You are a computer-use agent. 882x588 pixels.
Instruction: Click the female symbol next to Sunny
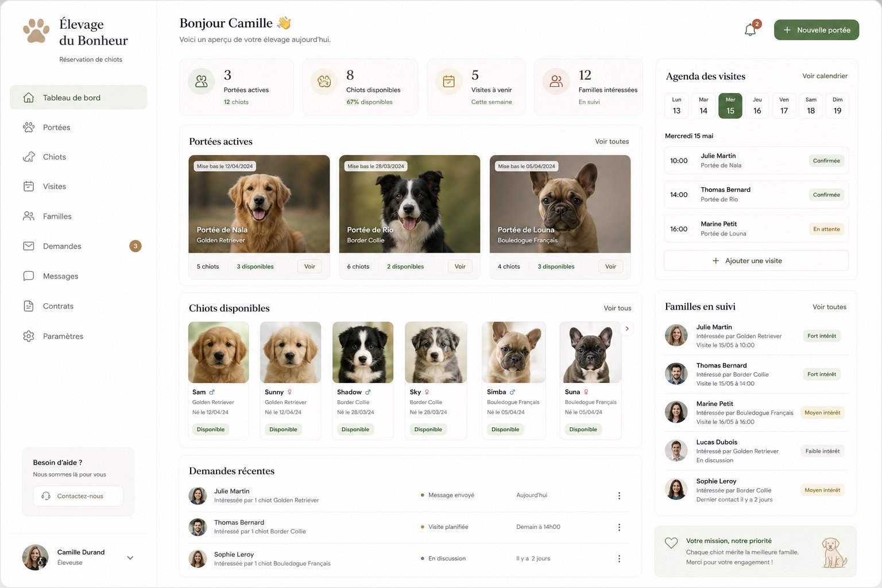289,392
